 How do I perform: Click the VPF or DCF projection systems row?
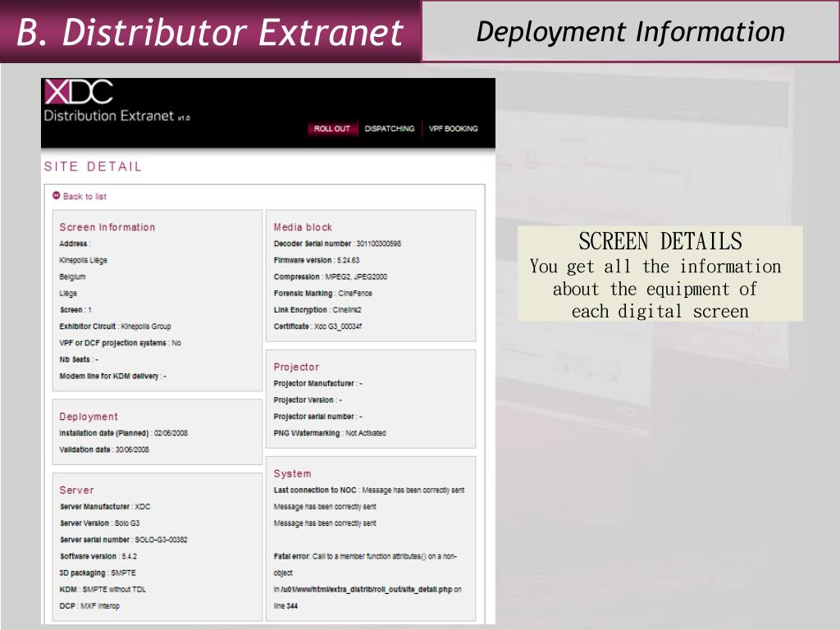pos(120,343)
